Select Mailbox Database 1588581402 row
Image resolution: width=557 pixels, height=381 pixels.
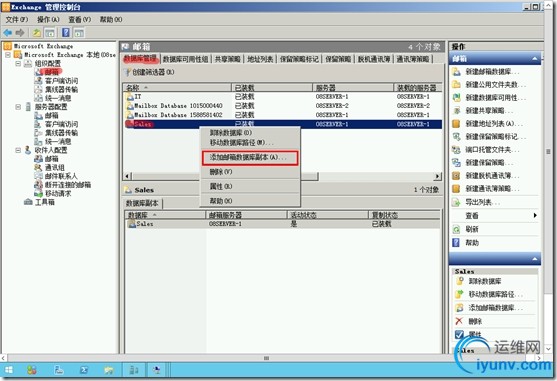tap(283, 115)
